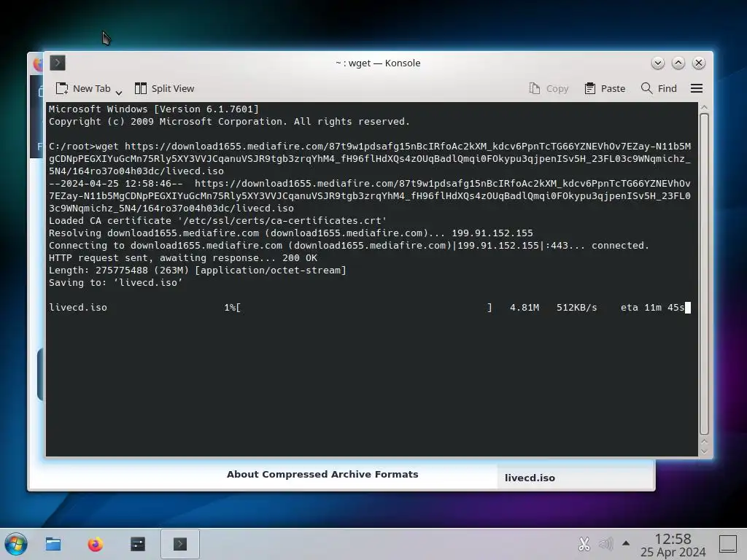Open the system settings taskbar icon
This screenshot has height=560, width=747.
[138, 544]
